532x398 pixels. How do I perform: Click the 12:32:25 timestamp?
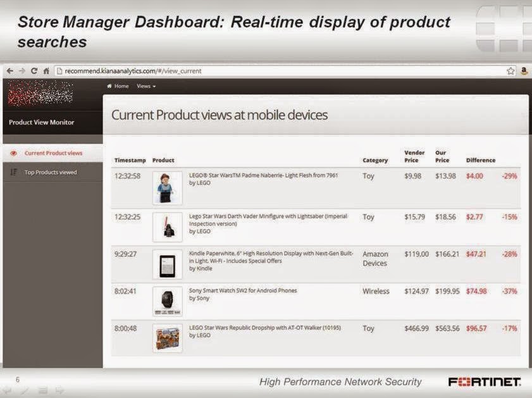click(127, 217)
